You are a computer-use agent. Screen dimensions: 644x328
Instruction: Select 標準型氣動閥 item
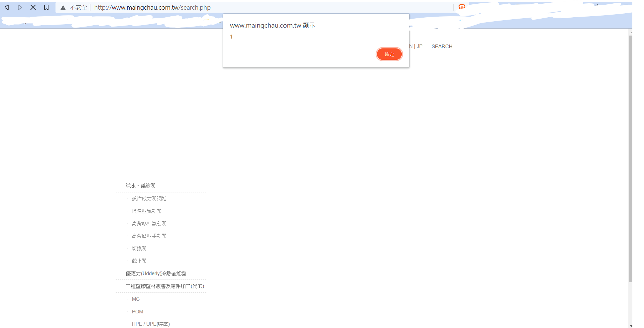point(147,211)
